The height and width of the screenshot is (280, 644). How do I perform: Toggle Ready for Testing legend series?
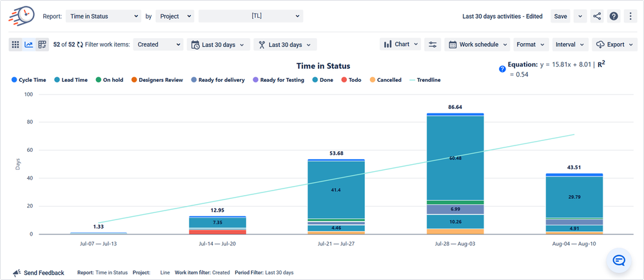278,80
